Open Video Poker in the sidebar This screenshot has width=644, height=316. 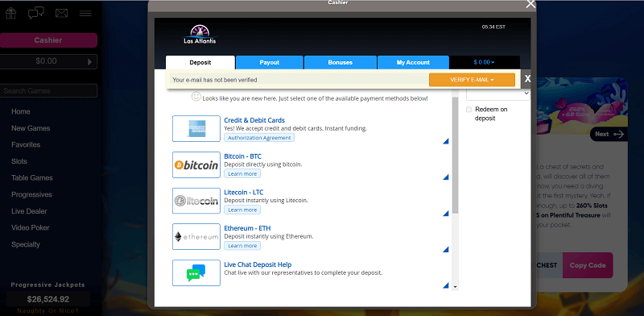[31, 227]
